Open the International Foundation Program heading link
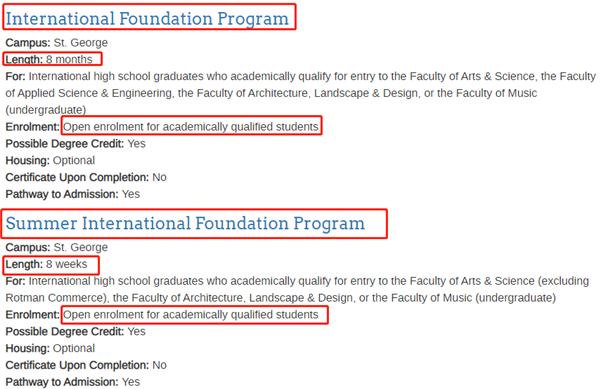The image size is (600, 389). pos(147,19)
